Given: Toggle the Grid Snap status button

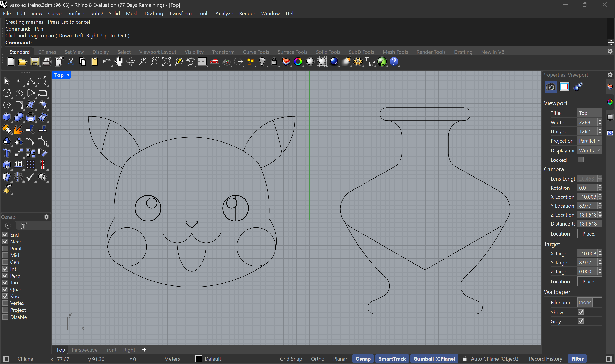Looking at the screenshot, I should (x=291, y=359).
